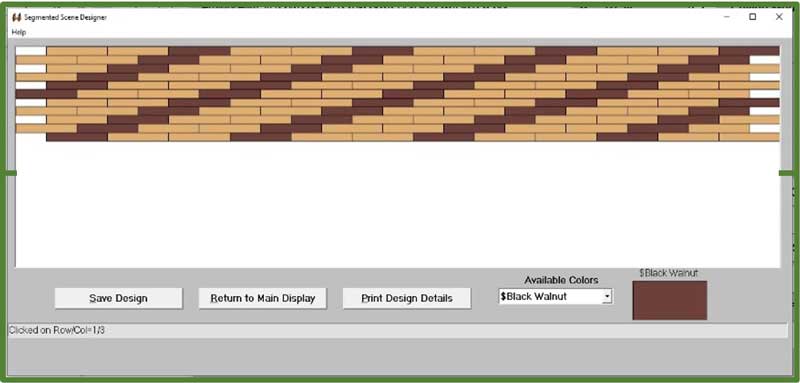Click Return to Main Display button

(262, 298)
